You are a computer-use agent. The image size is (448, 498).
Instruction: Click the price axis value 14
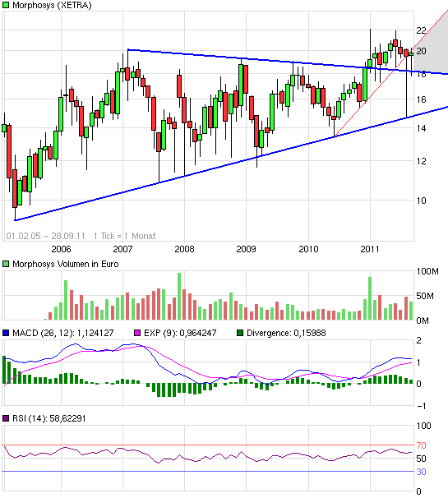click(x=422, y=128)
